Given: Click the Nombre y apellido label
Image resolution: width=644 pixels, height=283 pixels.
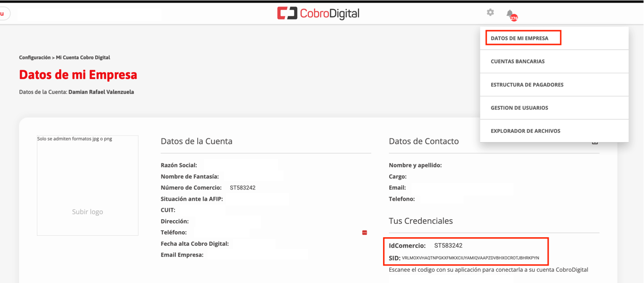Looking at the screenshot, I should 415,165.
